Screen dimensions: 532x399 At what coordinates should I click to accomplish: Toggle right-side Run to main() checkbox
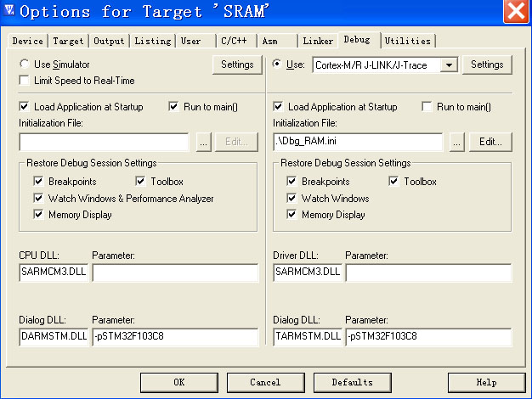pos(427,107)
